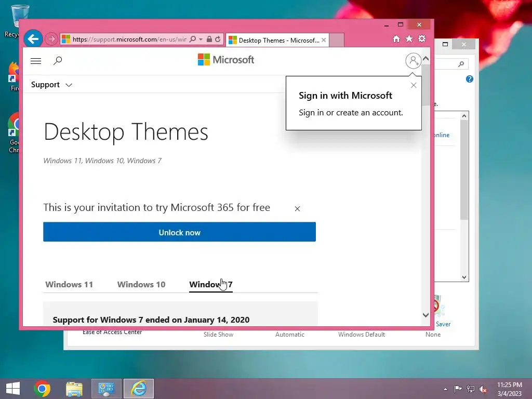This screenshot has height=399, width=532.
Task: Click the IE Home icon
Action: pos(396,39)
